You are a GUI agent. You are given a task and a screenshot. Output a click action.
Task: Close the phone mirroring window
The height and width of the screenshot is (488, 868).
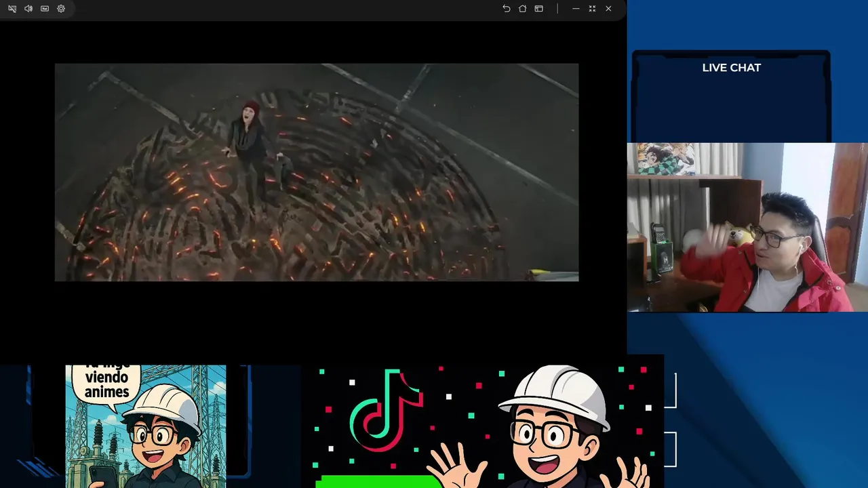(608, 9)
